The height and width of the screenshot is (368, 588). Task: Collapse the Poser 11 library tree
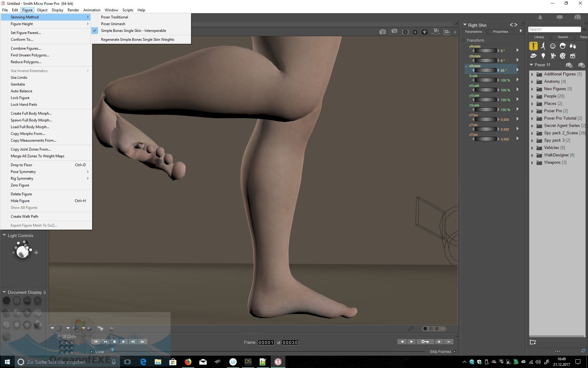point(531,65)
